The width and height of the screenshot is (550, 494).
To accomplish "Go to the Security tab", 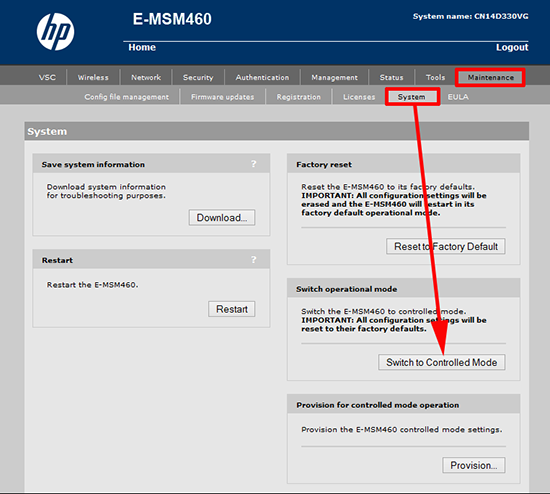I will 198,77.
